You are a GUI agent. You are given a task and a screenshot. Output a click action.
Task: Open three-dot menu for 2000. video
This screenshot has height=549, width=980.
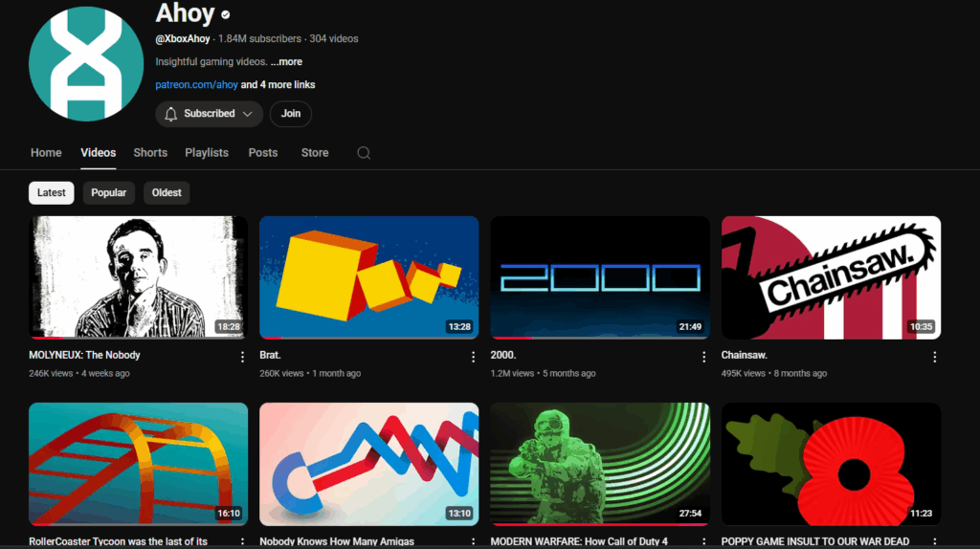[x=703, y=357]
